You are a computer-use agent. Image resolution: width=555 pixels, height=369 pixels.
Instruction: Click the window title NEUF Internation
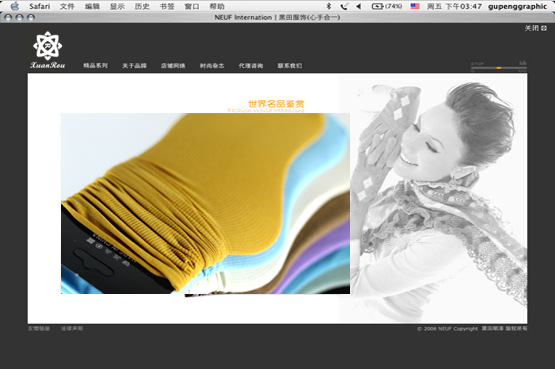pyautogui.click(x=277, y=17)
